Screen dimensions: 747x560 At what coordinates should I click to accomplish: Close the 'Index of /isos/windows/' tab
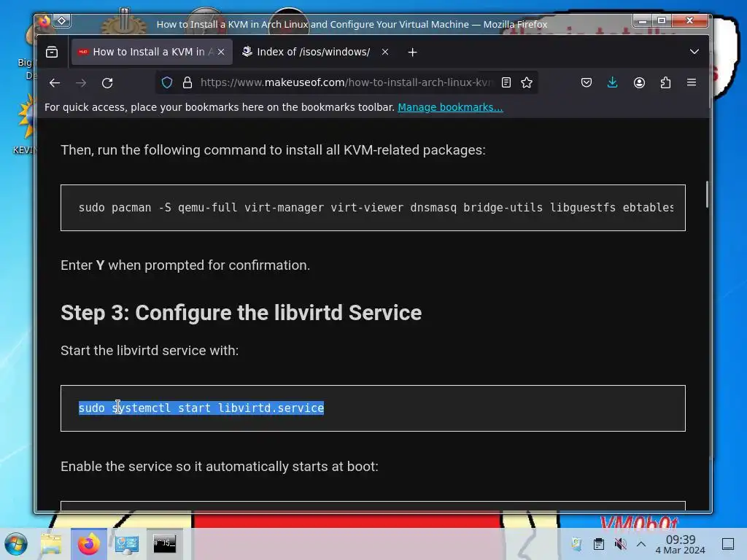[385, 52]
